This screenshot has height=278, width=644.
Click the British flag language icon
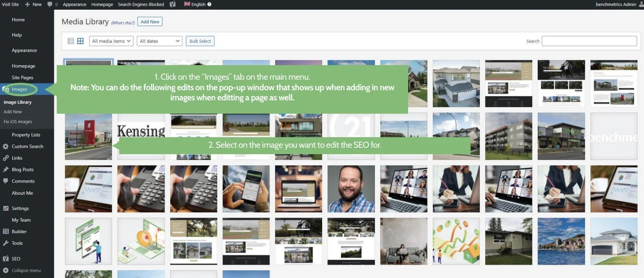click(187, 4)
